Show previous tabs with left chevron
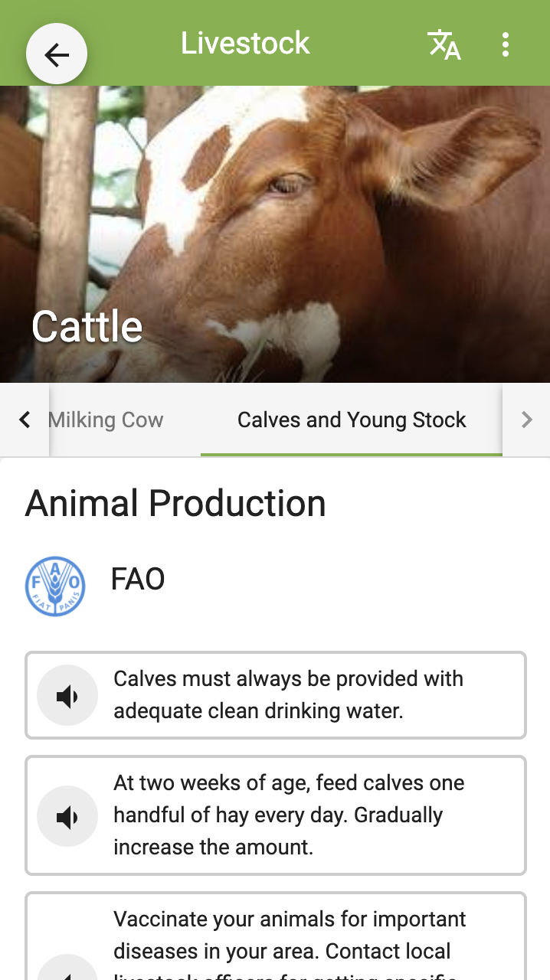This screenshot has height=980, width=550. (25, 420)
